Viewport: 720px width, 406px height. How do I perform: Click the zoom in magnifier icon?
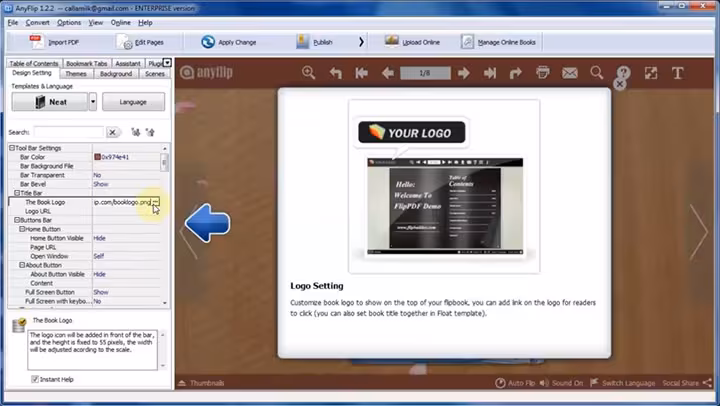pos(309,73)
